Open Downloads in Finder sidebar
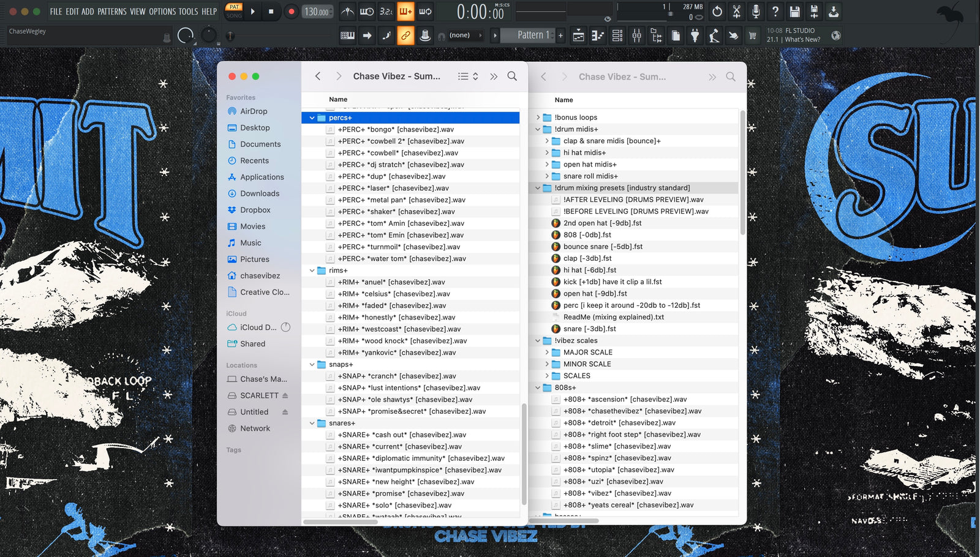The height and width of the screenshot is (557, 980). coord(259,193)
